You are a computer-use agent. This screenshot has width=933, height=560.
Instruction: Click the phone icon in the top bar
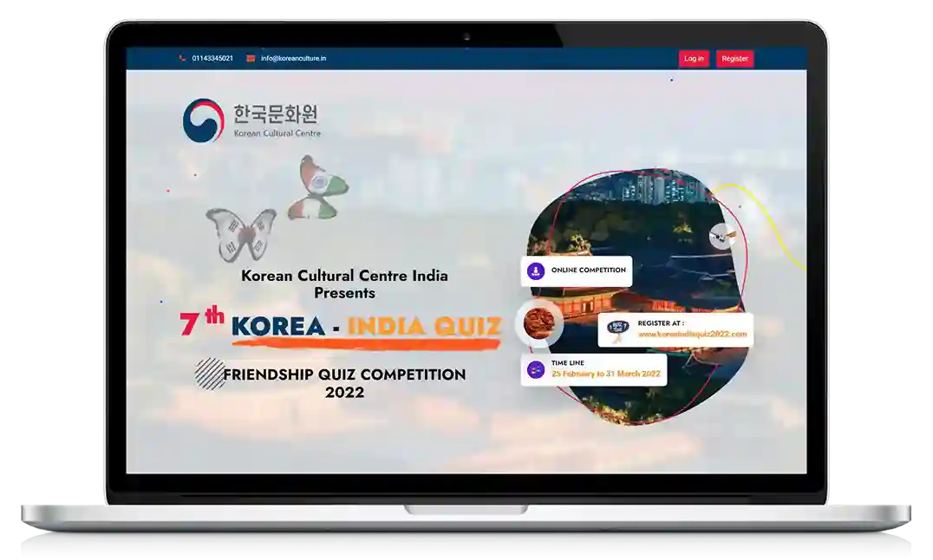(x=182, y=58)
